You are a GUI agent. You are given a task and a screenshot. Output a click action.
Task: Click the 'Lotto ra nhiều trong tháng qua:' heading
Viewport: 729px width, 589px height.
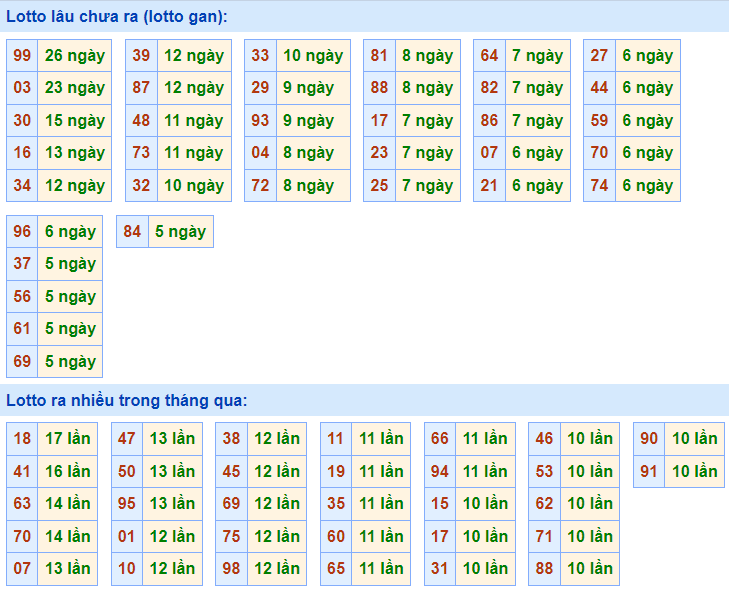126,400
